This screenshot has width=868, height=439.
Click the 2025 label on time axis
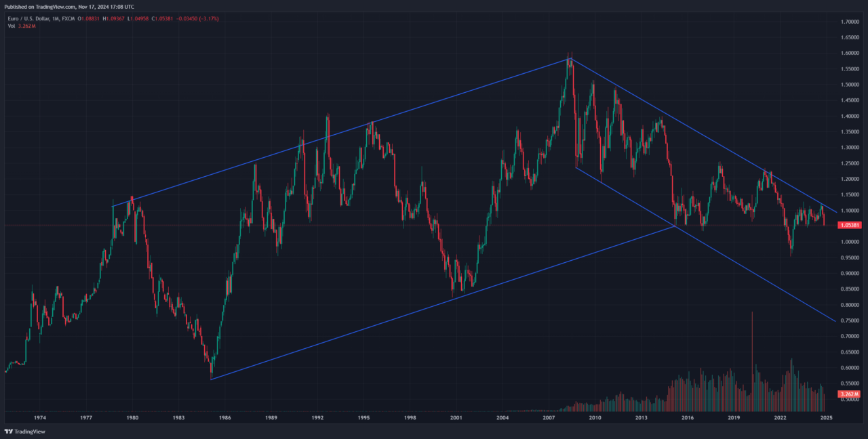coord(826,418)
